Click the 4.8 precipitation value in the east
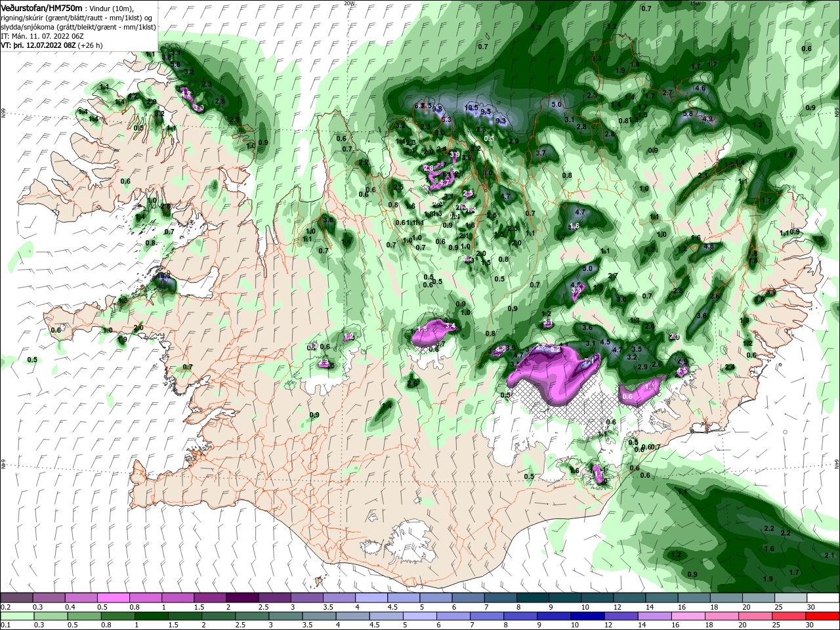 [709, 247]
